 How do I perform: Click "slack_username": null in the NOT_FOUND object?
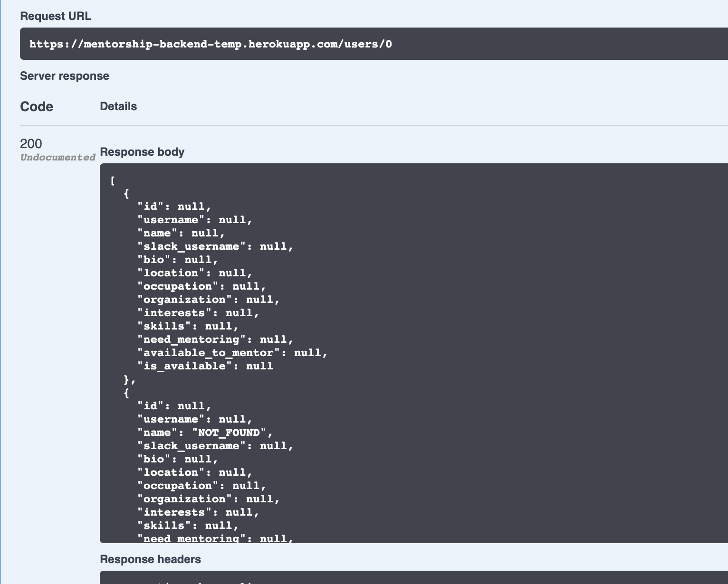click(215, 446)
